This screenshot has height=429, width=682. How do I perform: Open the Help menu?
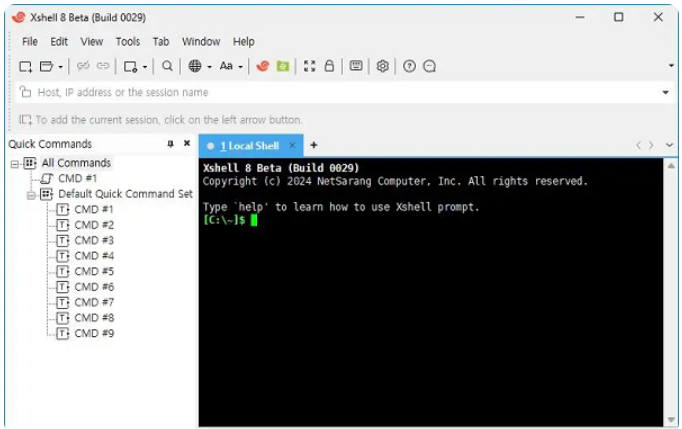244,42
